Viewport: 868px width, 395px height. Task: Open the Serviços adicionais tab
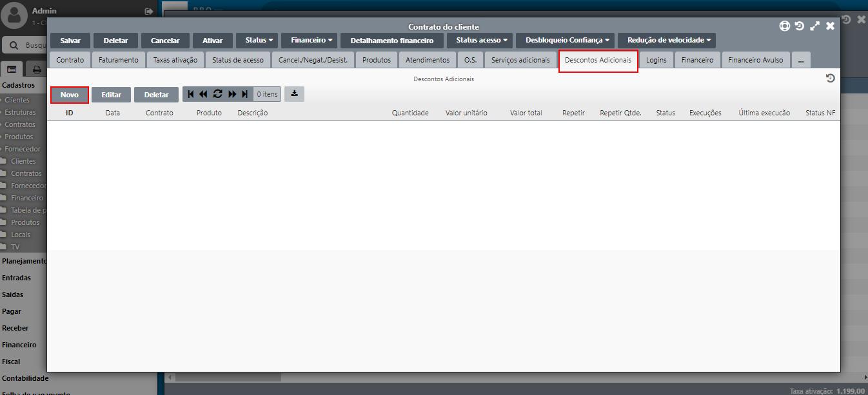[520, 60]
